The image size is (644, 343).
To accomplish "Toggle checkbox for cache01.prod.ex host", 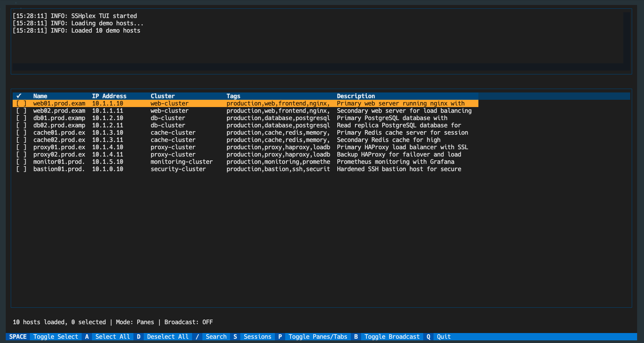I will pyautogui.click(x=21, y=133).
